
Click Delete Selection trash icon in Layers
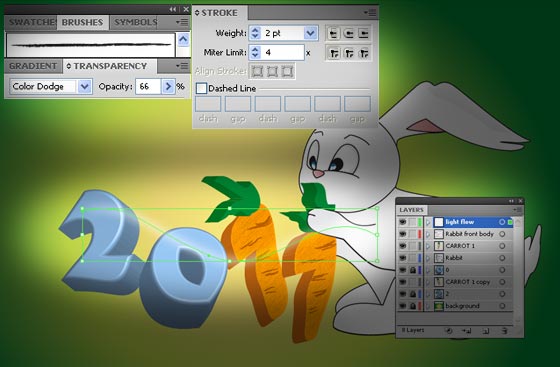tap(504, 331)
